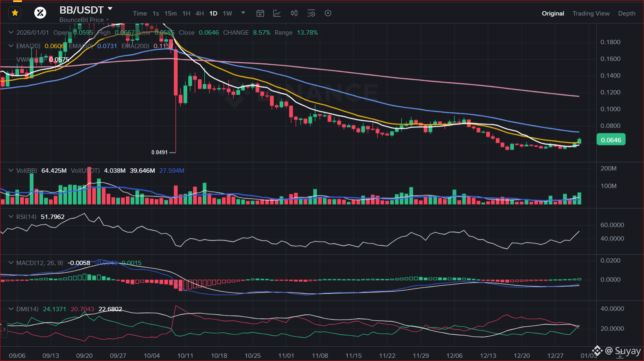Expand the left side panel arrow handle
This screenshot has width=644, height=361.
pyautogui.click(x=4, y=330)
